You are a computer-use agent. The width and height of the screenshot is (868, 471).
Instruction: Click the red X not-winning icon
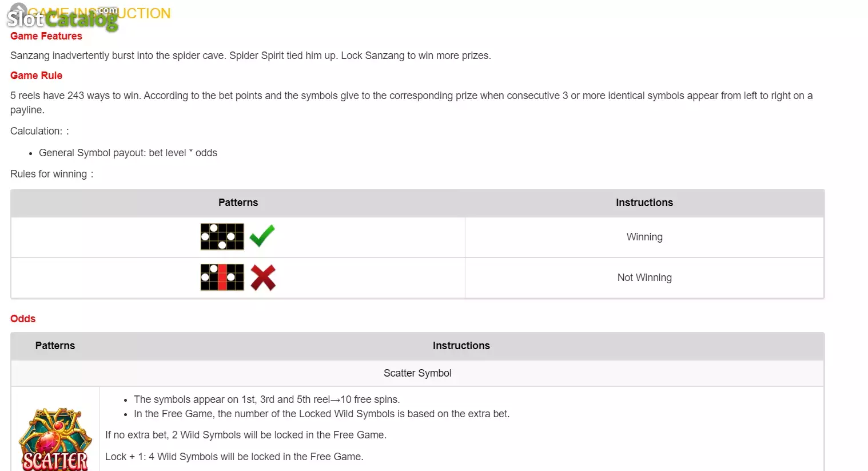point(263,278)
